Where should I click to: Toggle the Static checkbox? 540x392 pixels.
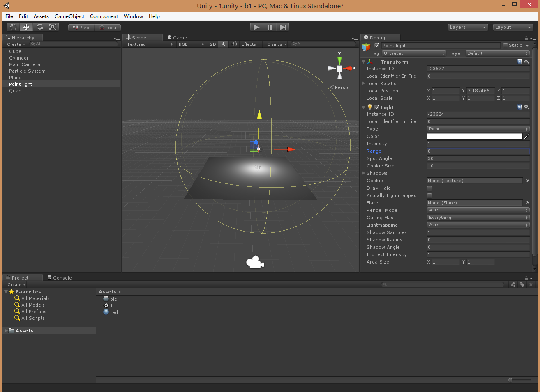coord(505,45)
